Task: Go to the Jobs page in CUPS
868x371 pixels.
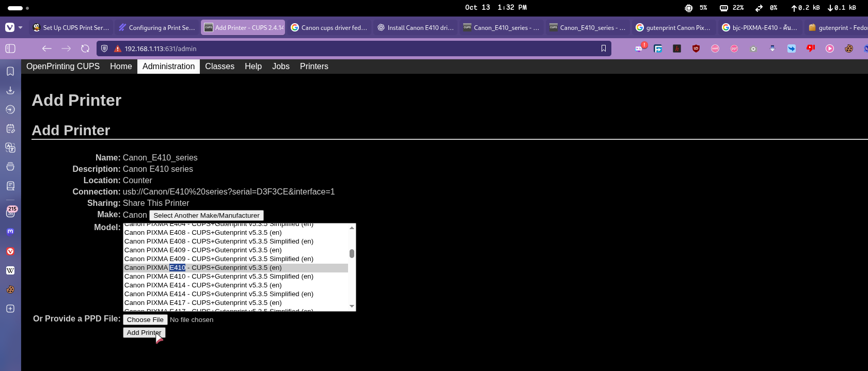Action: tap(280, 67)
